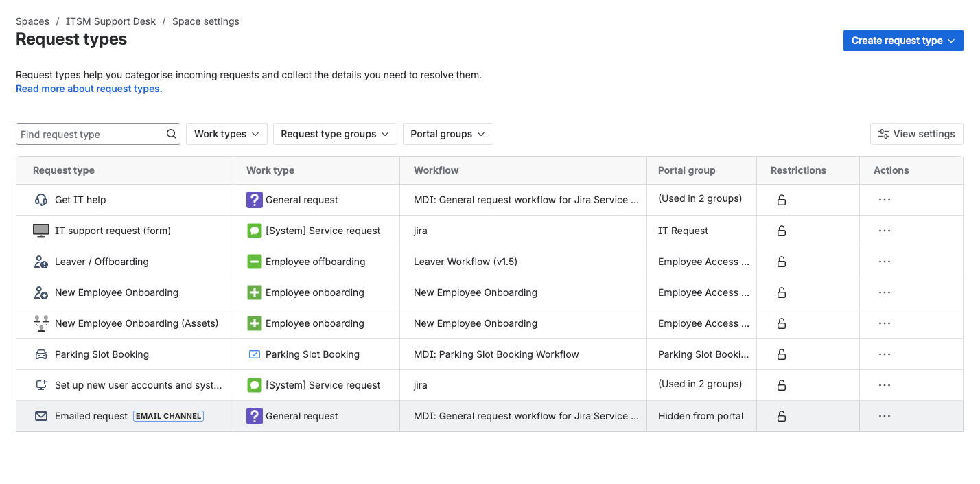The height and width of the screenshot is (484, 980).
Task: Open the Request type groups dropdown
Action: [335, 134]
